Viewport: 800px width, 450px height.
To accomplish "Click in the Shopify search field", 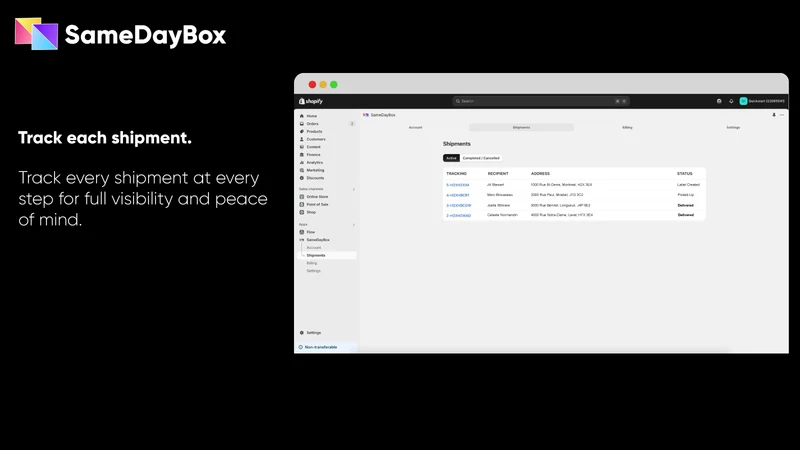I will 541,101.
